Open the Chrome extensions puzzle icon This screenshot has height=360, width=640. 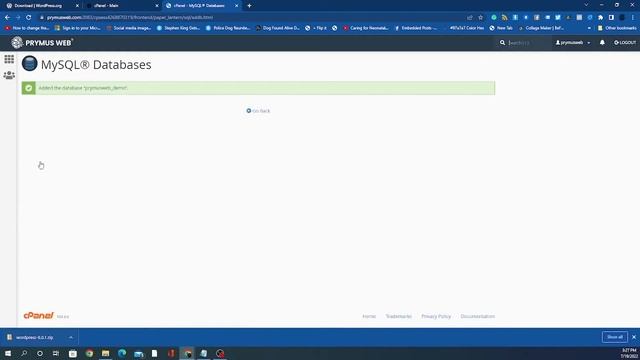tap(600, 18)
